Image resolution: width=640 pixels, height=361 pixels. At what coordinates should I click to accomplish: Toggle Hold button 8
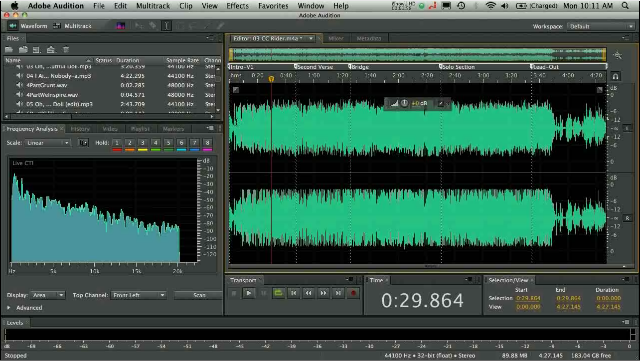point(207,143)
